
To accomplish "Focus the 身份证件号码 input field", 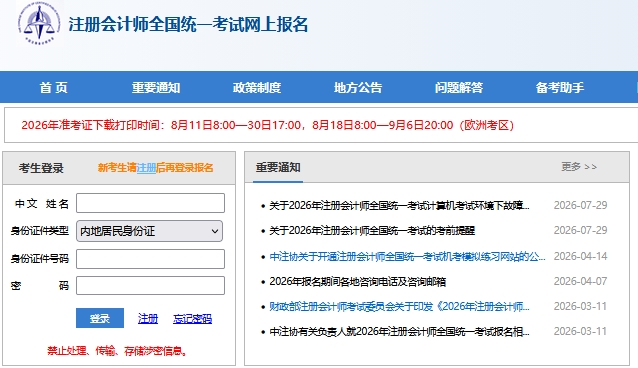I will [151, 259].
